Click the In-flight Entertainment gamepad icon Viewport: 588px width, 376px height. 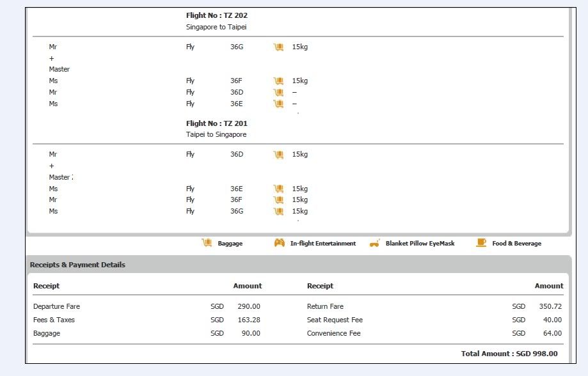click(280, 243)
